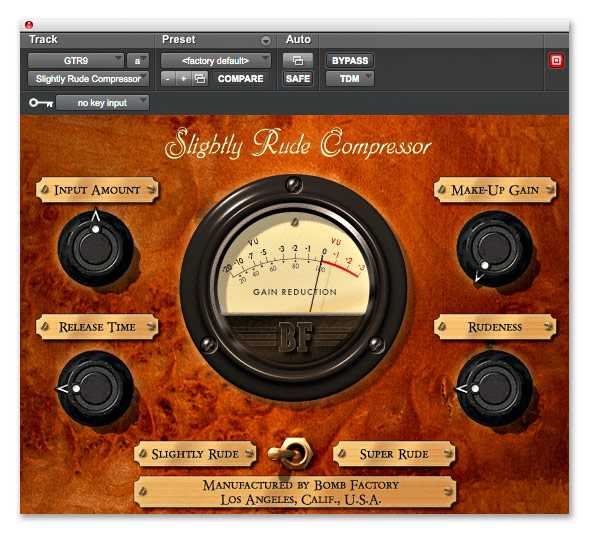Click the Make-Up Gain knob
589x534 pixels.
tap(495, 248)
